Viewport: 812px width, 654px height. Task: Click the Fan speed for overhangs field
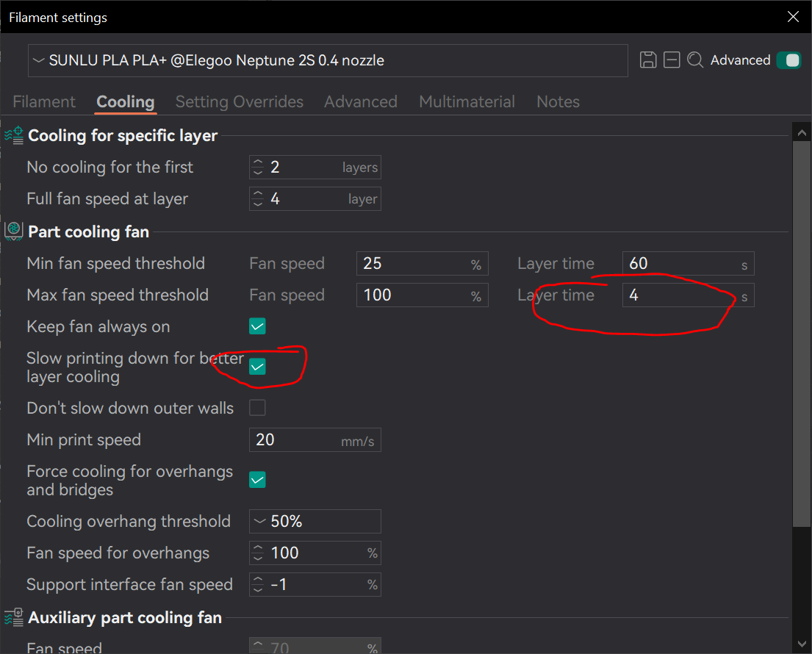(x=315, y=553)
